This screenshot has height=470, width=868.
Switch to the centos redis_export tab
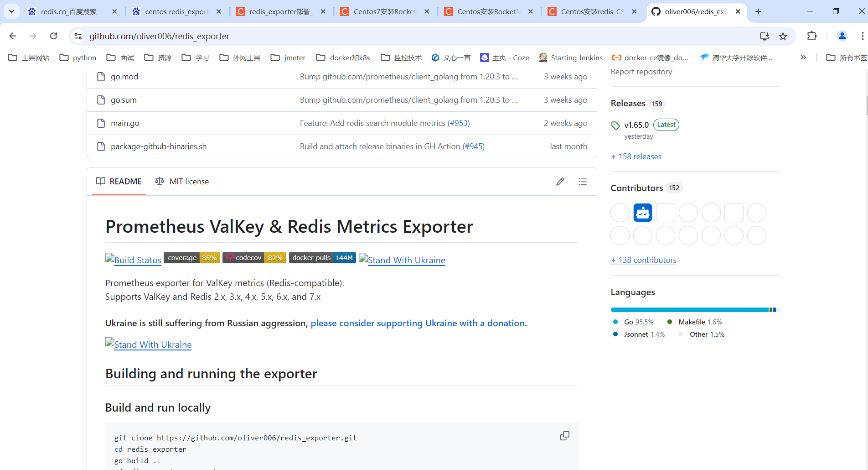pos(176,11)
